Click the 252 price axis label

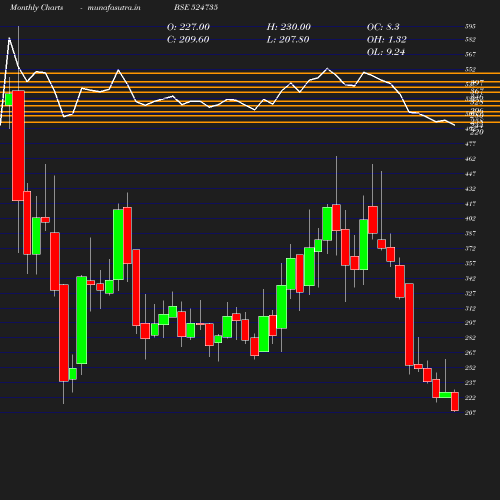(x=470, y=368)
